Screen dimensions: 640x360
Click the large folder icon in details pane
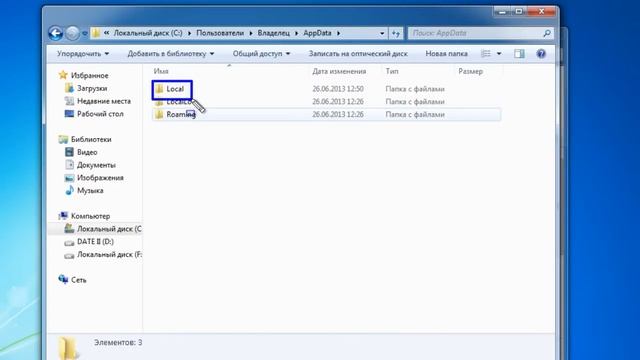pyautogui.click(x=67, y=348)
